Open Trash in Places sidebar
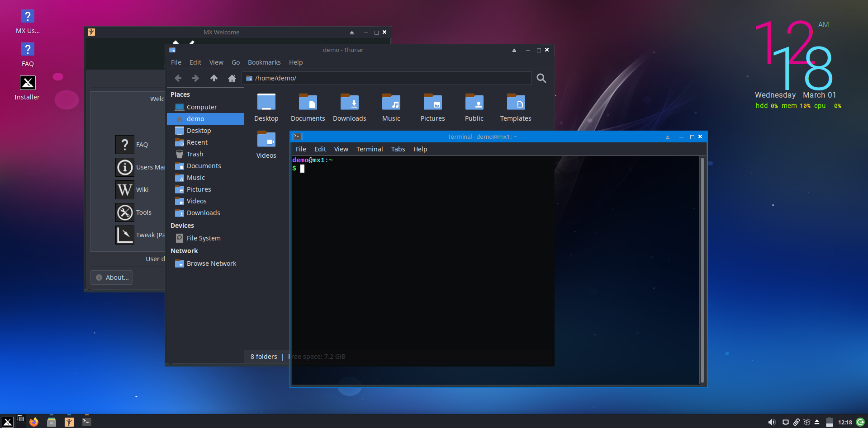 tap(205, 154)
